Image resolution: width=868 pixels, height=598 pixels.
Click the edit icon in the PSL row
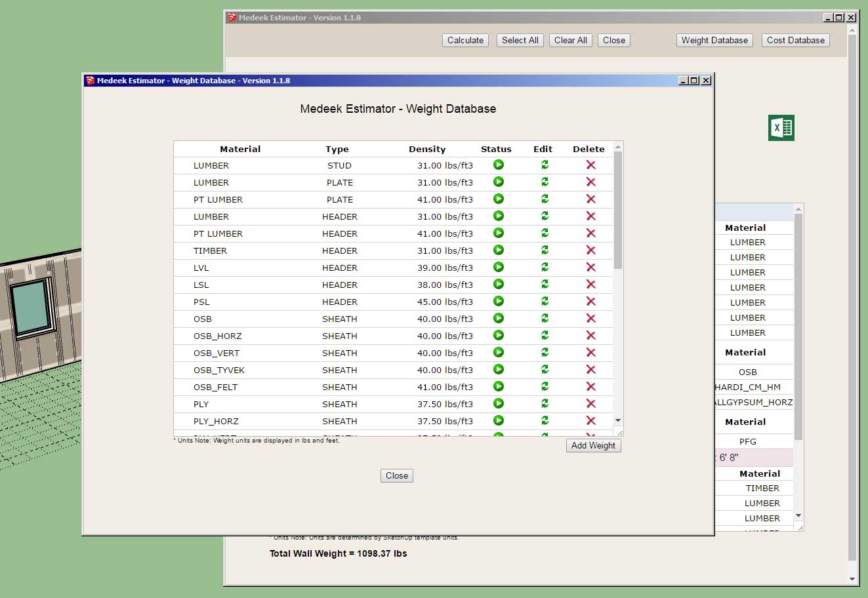click(x=545, y=302)
